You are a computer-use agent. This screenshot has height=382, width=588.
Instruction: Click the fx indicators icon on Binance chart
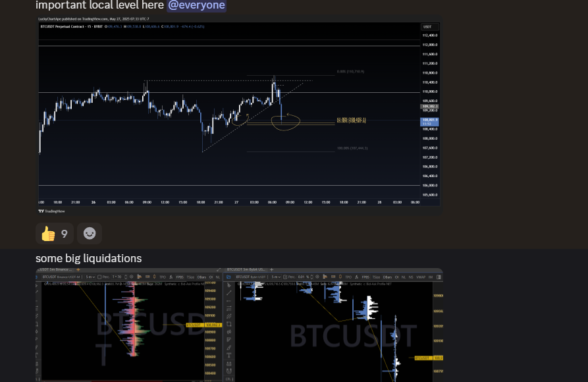(171, 277)
